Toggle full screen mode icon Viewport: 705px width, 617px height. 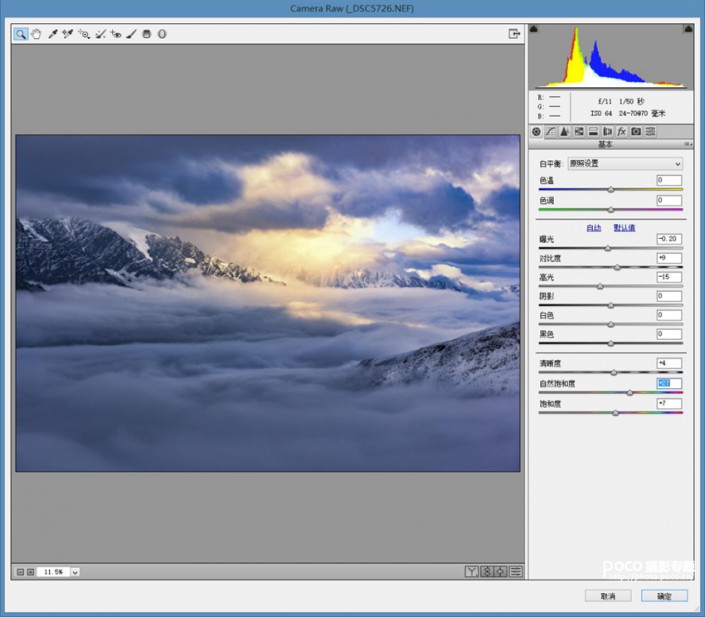(514, 34)
